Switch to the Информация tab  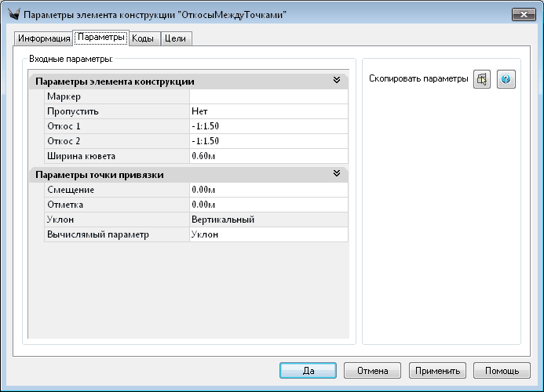pos(44,38)
